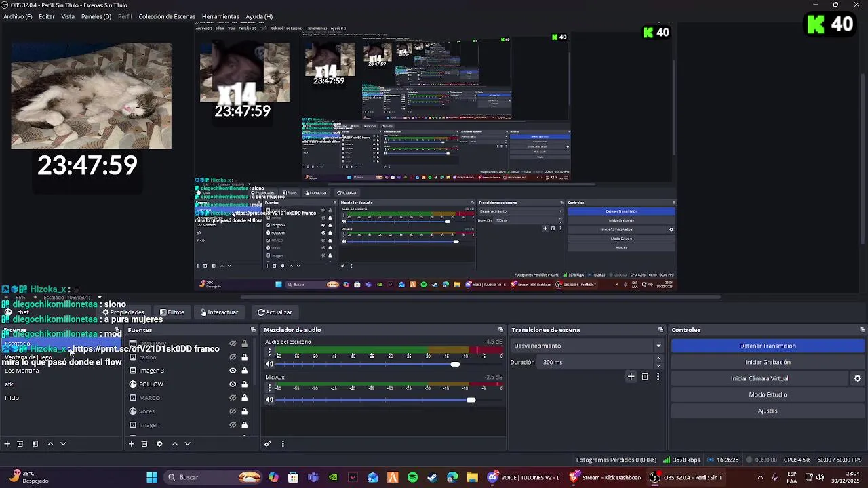Enable Modo Estudio button
This screenshot has height=488, width=868.
pyautogui.click(x=768, y=394)
